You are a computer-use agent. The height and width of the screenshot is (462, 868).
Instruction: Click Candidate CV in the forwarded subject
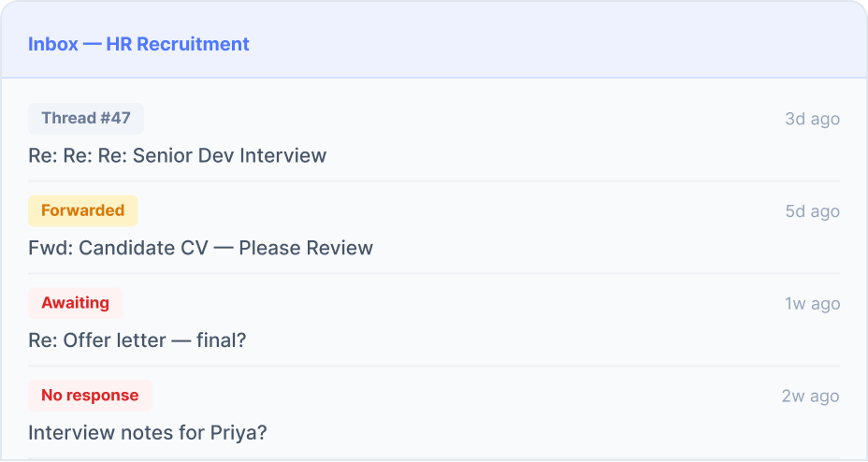pos(143,248)
